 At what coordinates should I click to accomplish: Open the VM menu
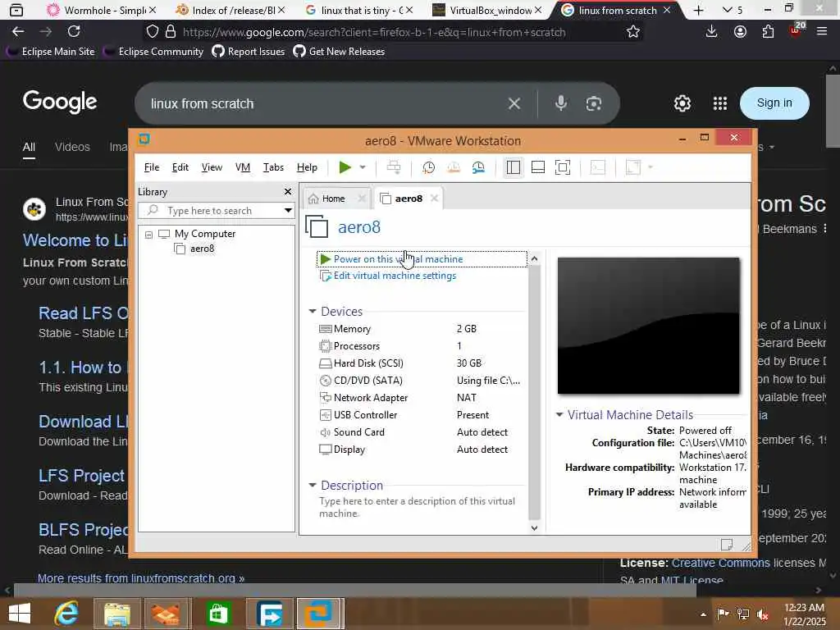(243, 167)
